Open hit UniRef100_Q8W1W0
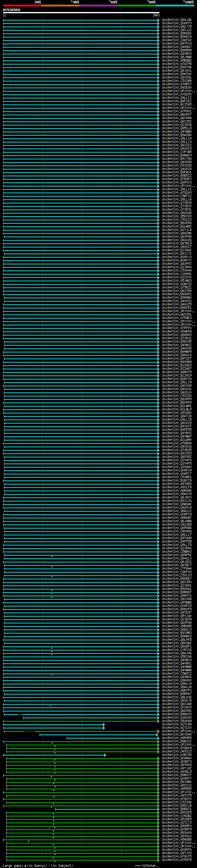 (177, 504)
